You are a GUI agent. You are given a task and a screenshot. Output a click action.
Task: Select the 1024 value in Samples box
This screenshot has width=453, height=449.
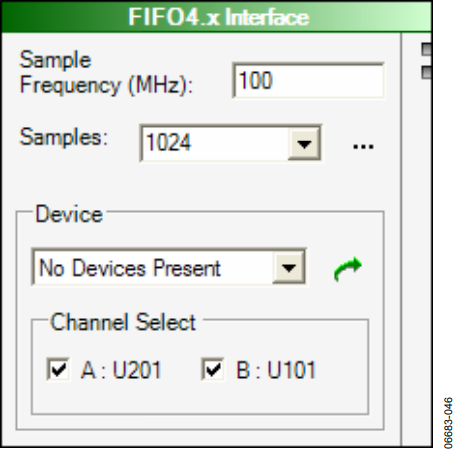169,143
